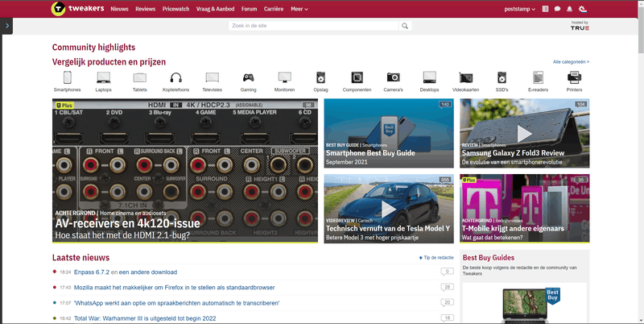Click the rightmost header icon
Screen dimensions: 644x324
click(x=582, y=9)
